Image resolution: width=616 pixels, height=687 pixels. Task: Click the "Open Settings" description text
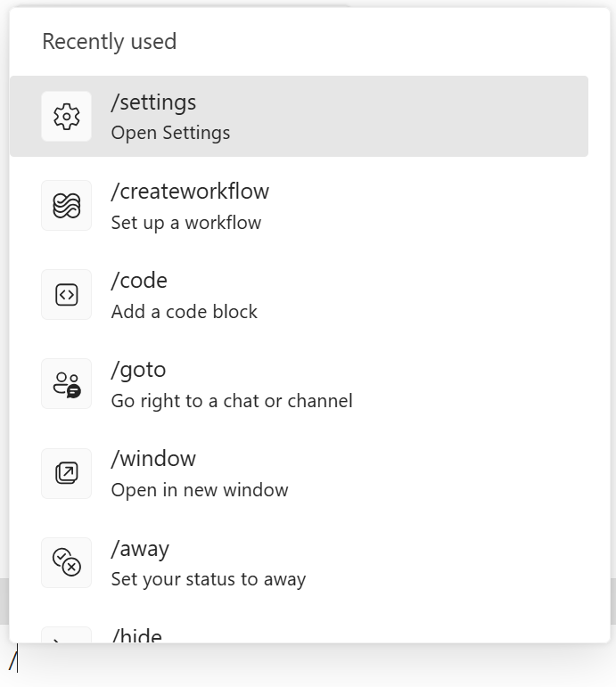pyautogui.click(x=170, y=134)
